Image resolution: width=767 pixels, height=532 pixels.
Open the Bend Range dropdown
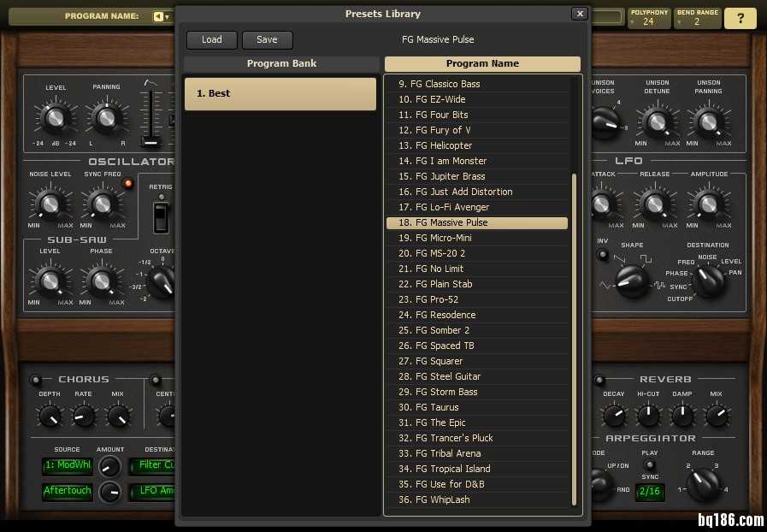698,18
